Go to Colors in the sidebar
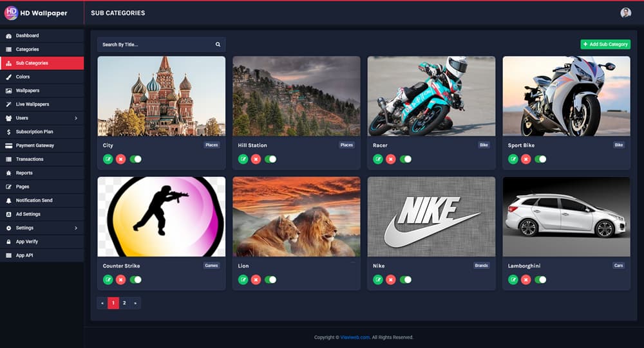The height and width of the screenshot is (348, 644). point(42,77)
